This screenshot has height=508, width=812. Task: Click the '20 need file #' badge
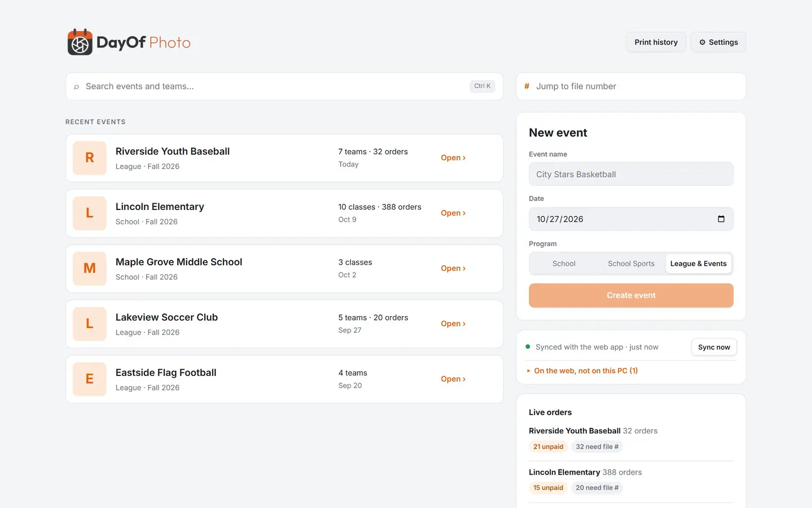(x=597, y=488)
